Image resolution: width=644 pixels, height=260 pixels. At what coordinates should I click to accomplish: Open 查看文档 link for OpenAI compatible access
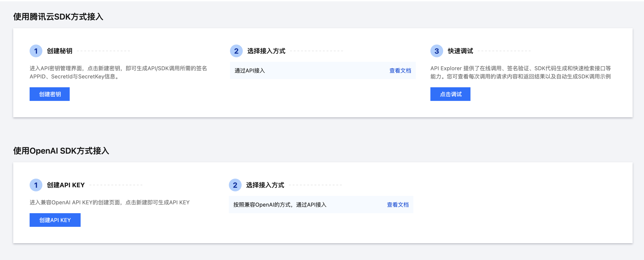tap(398, 205)
